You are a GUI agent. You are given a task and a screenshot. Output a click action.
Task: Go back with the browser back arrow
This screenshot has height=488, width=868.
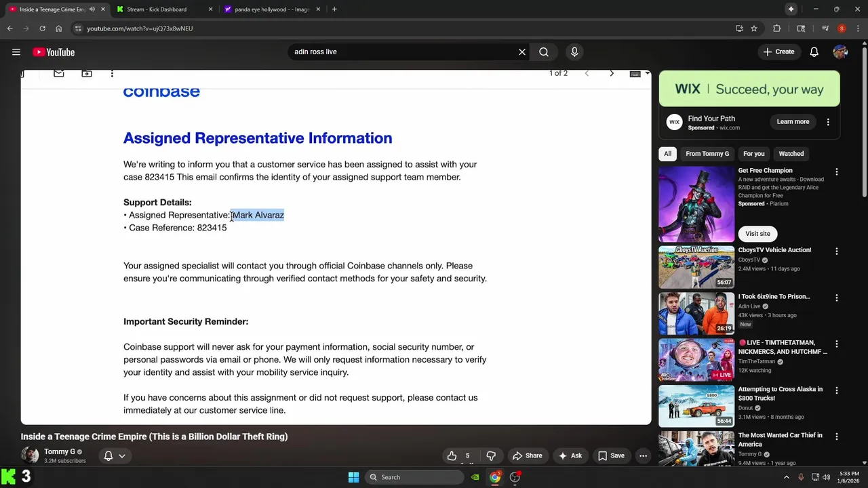[9, 28]
